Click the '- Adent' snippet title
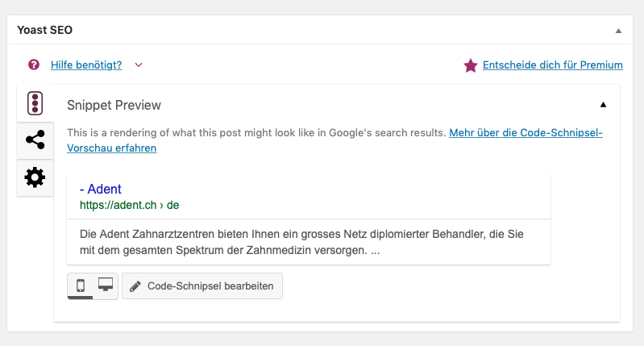The image size is (644, 346). pyautogui.click(x=101, y=190)
